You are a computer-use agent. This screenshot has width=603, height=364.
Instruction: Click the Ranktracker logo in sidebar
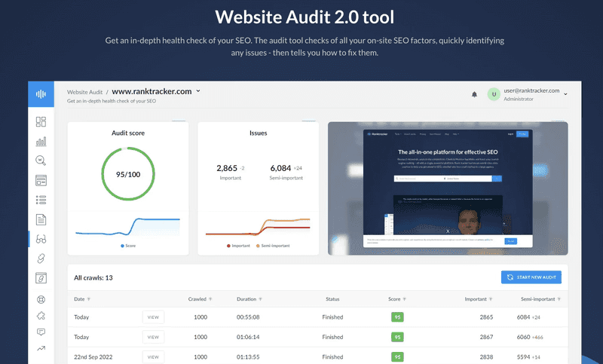[41, 93]
